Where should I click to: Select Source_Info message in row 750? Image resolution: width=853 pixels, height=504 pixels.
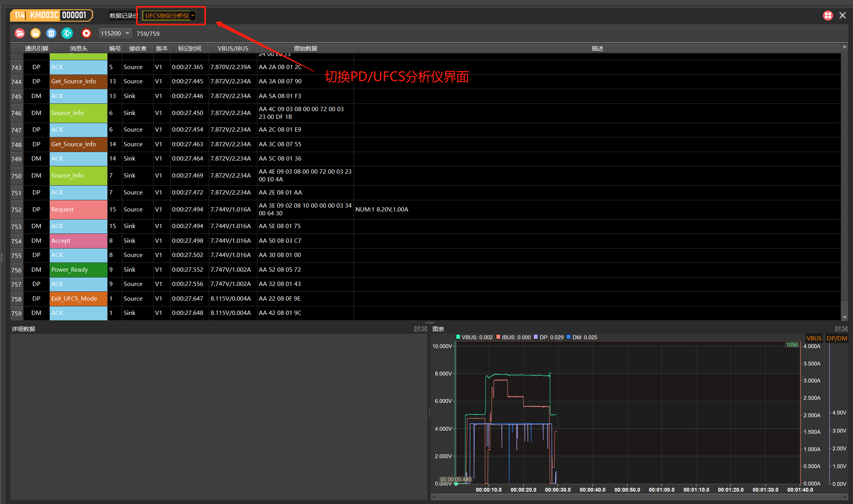(79, 176)
